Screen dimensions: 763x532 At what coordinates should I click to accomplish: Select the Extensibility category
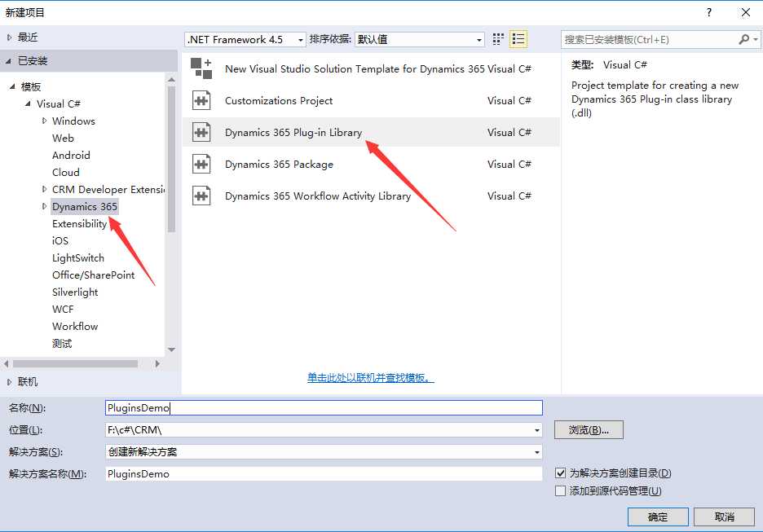[79, 224]
